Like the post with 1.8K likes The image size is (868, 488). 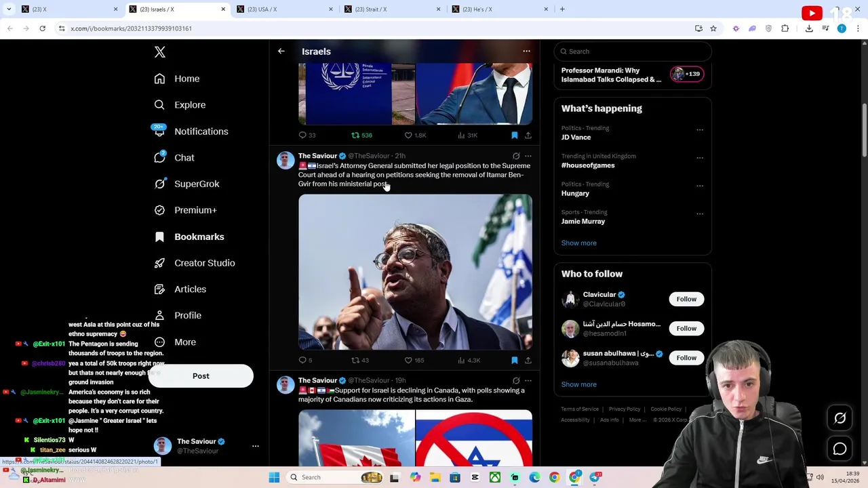[x=415, y=136]
